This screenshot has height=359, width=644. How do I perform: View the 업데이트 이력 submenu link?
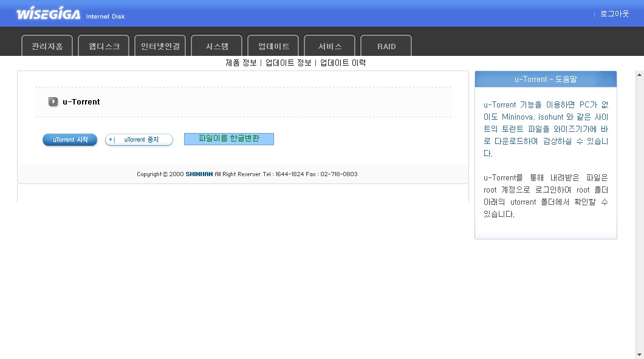(x=343, y=63)
